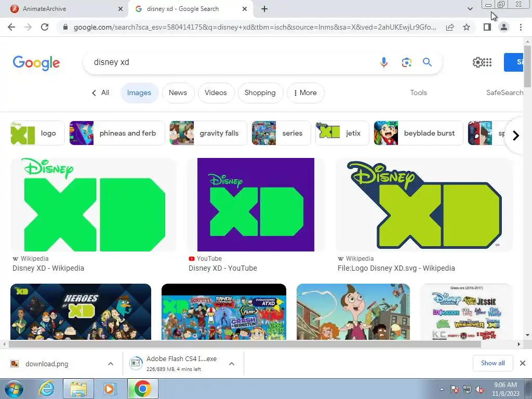This screenshot has height=399, width=532.
Task: Open SafeSearch settings
Action: coord(504,92)
